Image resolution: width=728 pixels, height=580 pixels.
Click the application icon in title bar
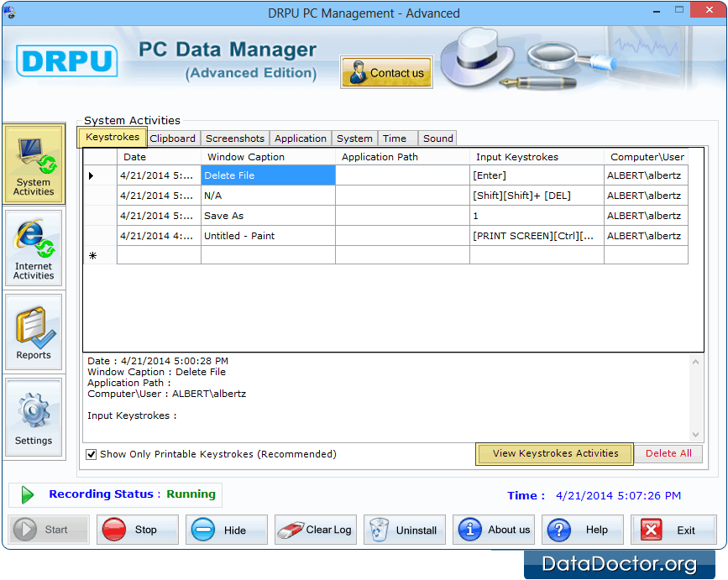10,13
